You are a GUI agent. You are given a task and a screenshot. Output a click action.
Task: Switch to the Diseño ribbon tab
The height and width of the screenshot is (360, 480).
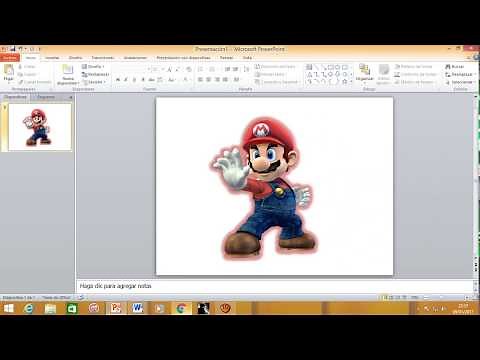[75, 58]
